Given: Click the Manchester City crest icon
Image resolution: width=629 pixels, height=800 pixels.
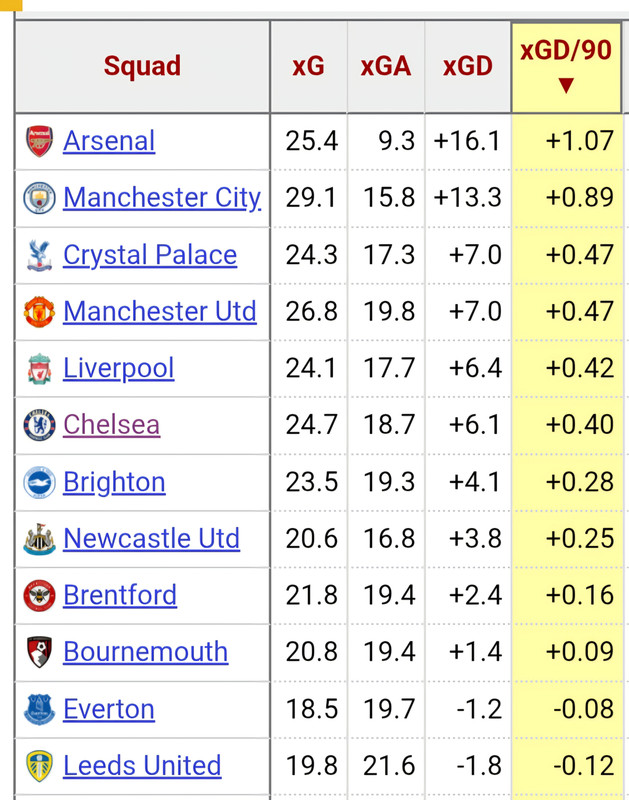Looking at the screenshot, I should click(x=39, y=198).
